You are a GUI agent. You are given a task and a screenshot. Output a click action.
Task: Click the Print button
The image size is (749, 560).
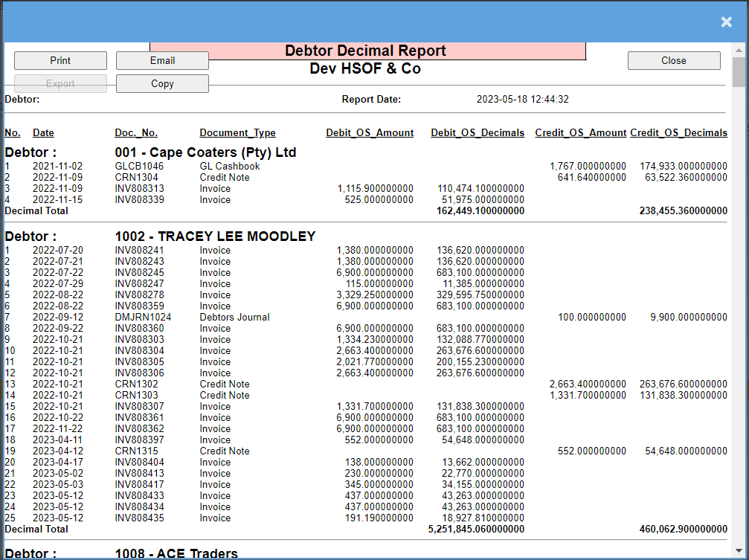(x=60, y=60)
